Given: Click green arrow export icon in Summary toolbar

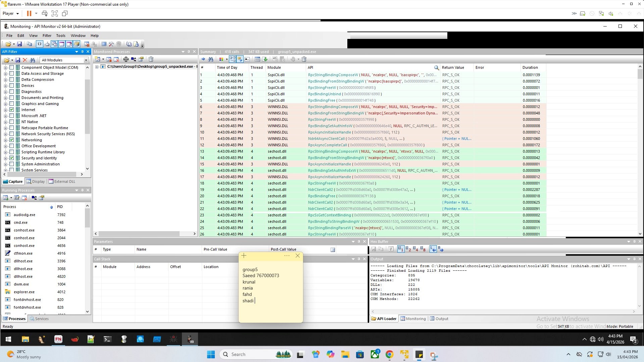Looking at the screenshot, I should click(265, 59).
